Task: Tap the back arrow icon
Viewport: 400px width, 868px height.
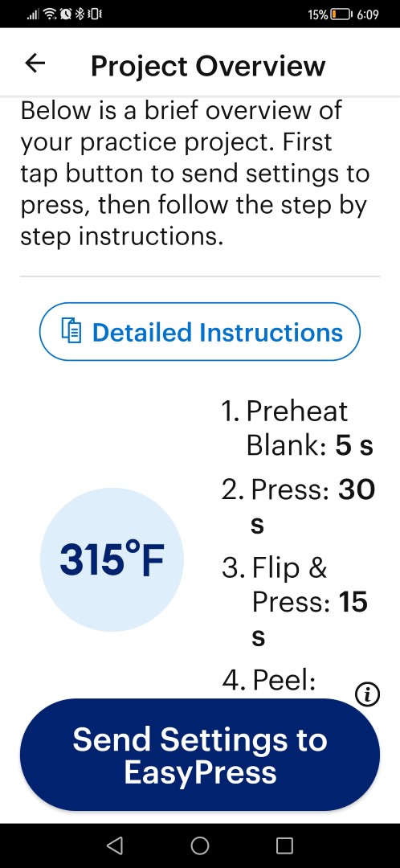Action: [x=35, y=63]
